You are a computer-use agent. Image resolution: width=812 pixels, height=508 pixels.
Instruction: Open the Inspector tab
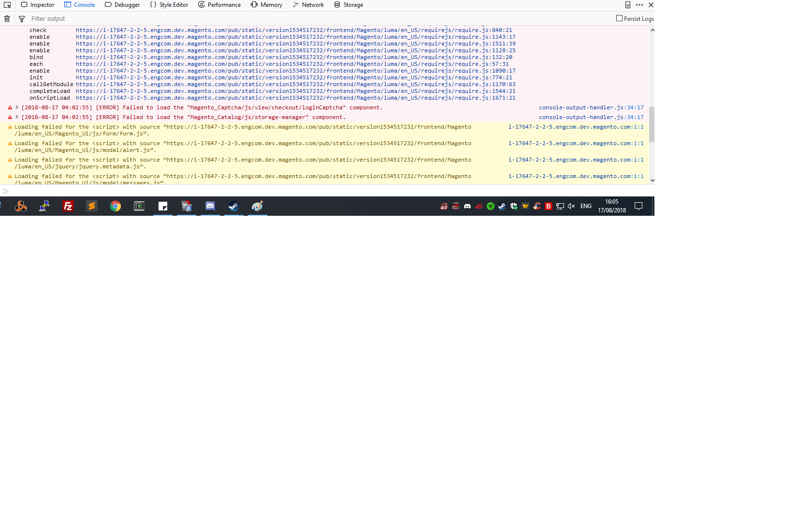point(38,5)
